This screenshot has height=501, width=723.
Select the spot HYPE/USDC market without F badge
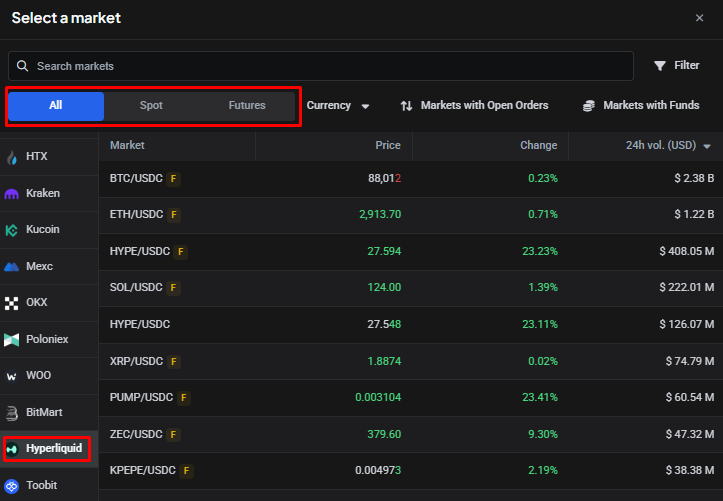click(411, 325)
